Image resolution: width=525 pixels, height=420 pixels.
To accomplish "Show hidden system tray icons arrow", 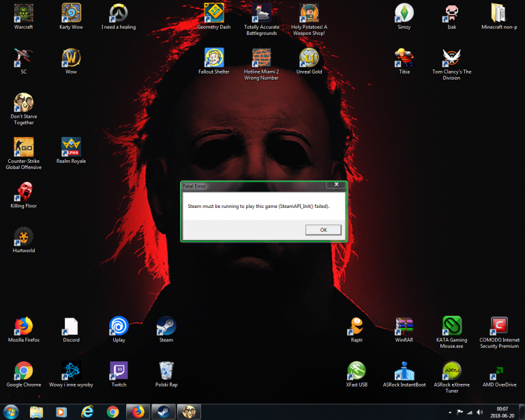I will tap(450, 412).
